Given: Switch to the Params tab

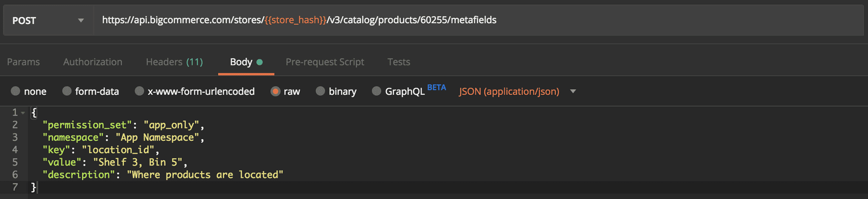Looking at the screenshot, I should (23, 62).
